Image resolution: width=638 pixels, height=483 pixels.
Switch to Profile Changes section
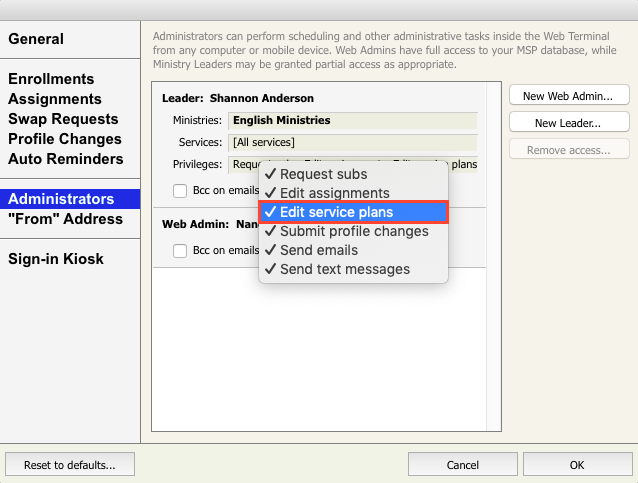(x=65, y=139)
